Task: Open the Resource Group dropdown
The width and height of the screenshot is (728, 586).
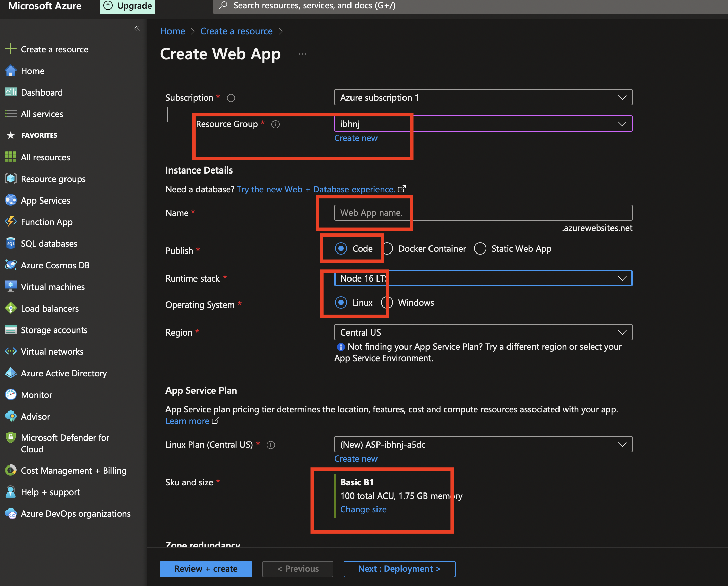Action: pos(483,124)
